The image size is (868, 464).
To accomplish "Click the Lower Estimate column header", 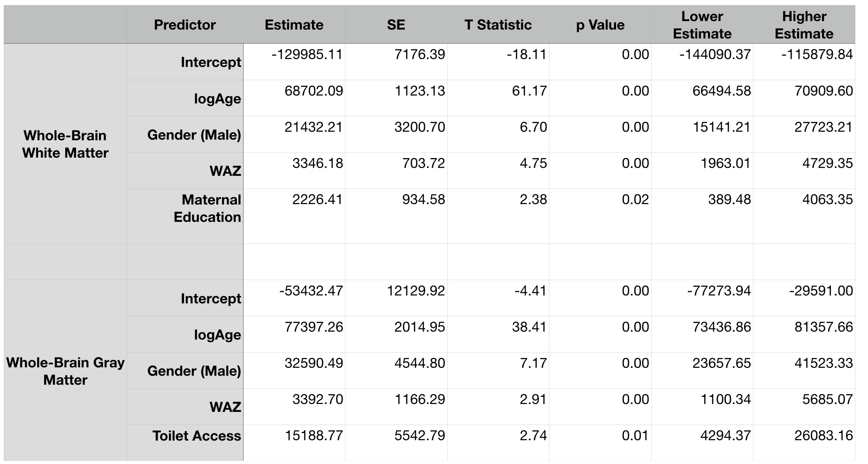I will click(x=702, y=25).
